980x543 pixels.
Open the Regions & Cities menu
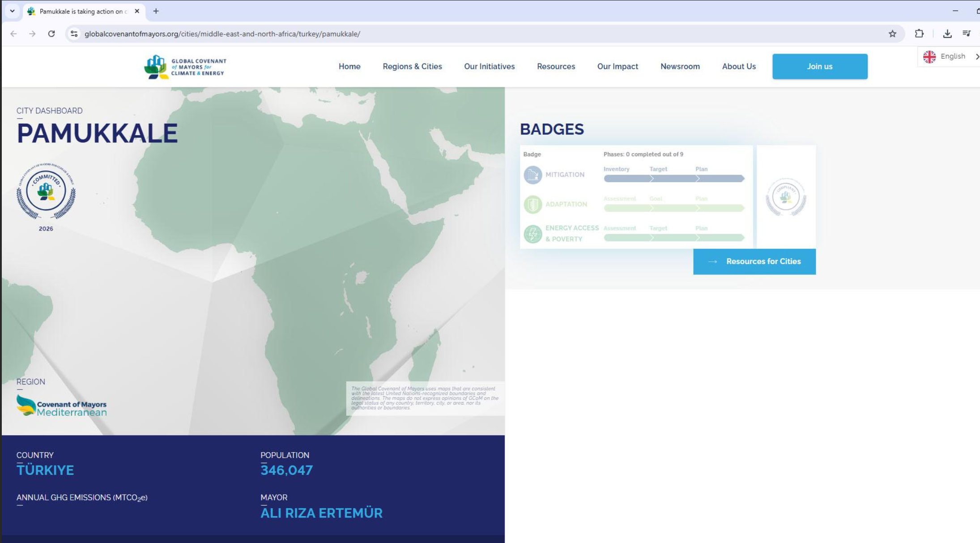tap(412, 66)
